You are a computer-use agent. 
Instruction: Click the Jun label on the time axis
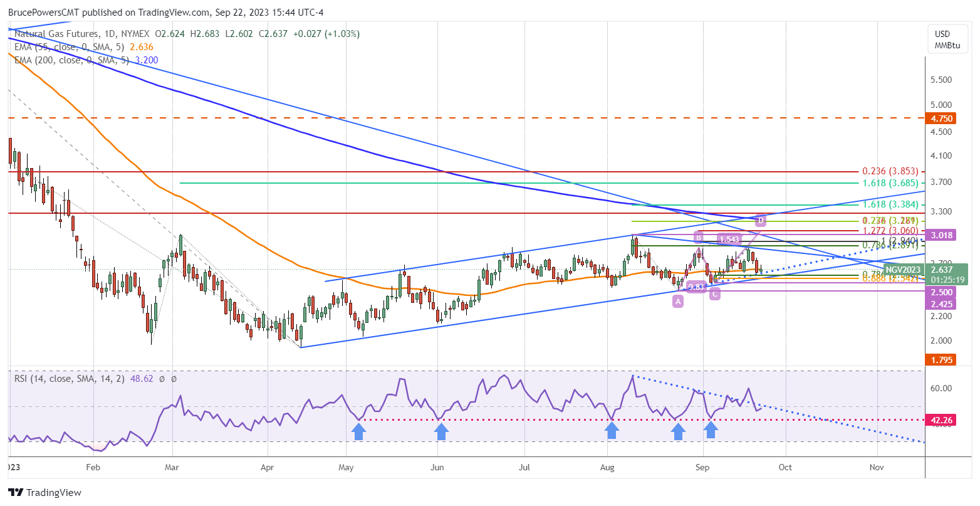pos(438,467)
